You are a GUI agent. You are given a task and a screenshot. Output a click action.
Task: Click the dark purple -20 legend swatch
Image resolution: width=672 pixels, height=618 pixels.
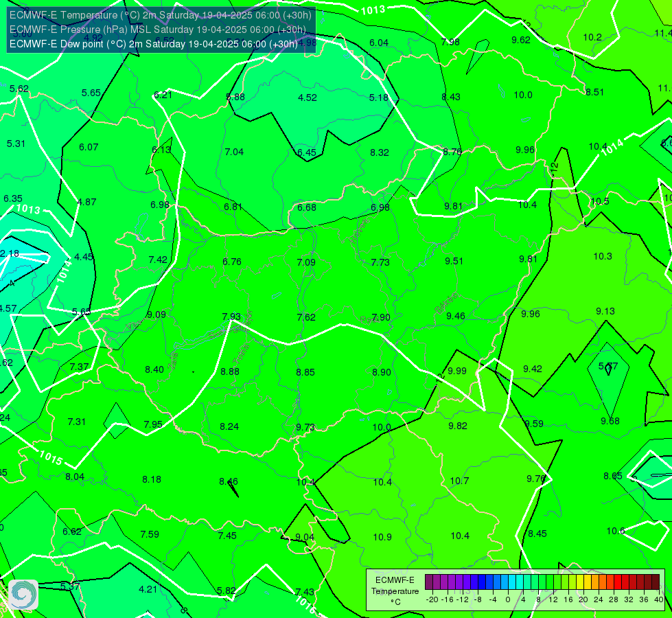coord(428,582)
